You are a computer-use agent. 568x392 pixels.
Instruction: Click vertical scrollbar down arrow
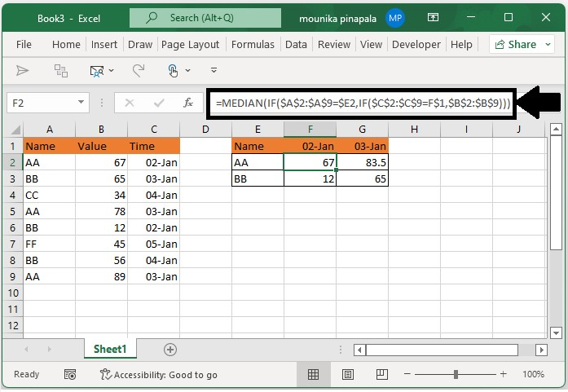click(556, 333)
